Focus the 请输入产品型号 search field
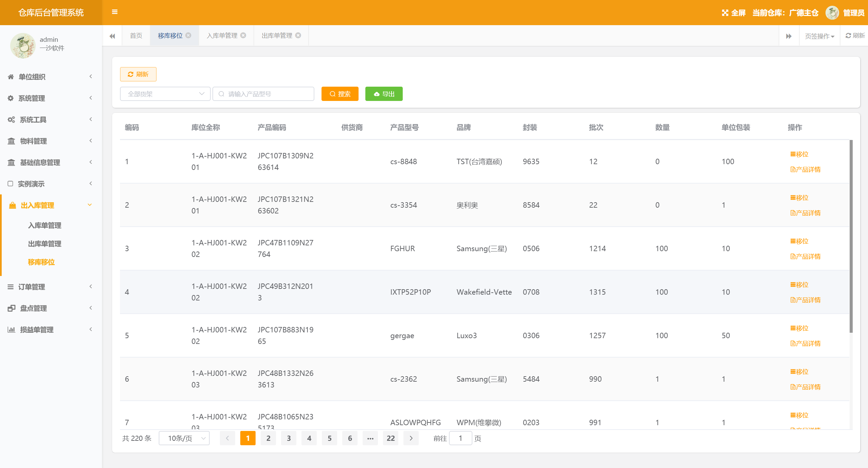The image size is (868, 468). coord(263,94)
